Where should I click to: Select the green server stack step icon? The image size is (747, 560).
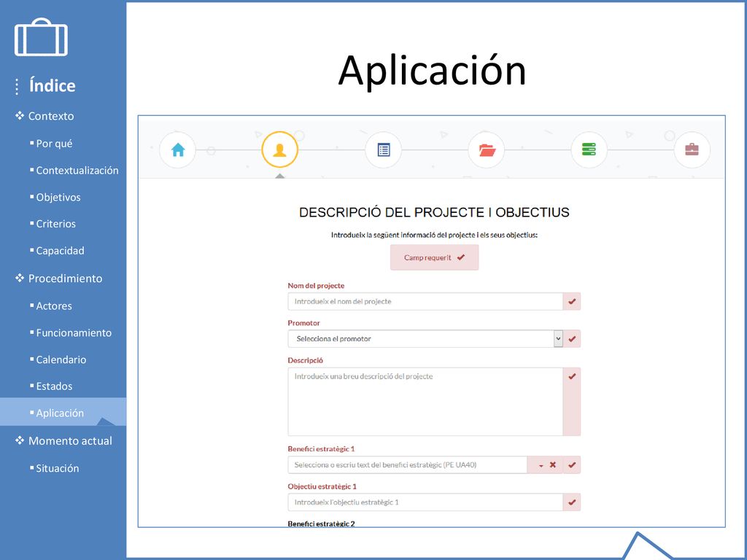point(589,150)
